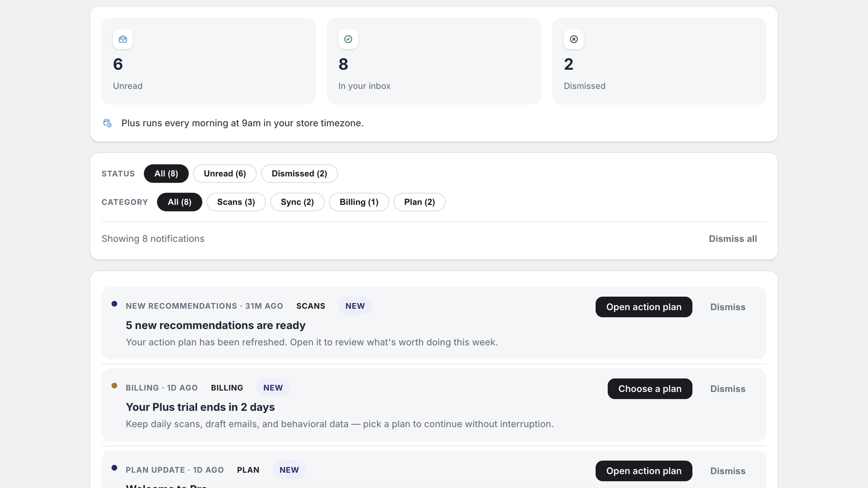The height and width of the screenshot is (488, 868).
Task: Select the All (8) category filter
Action: [180, 202]
